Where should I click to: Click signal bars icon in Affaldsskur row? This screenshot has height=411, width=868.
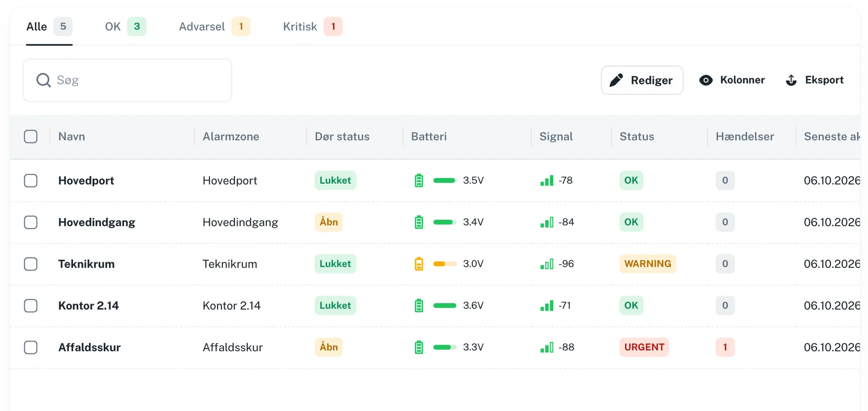[547, 348]
